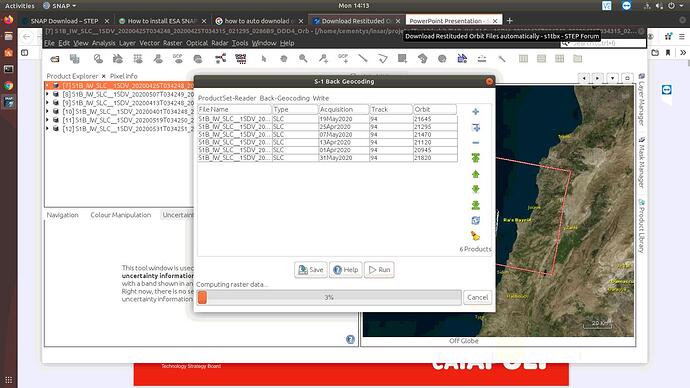Open Show Applications grid in dock
The height and width of the screenshot is (388, 690).
tap(8, 380)
